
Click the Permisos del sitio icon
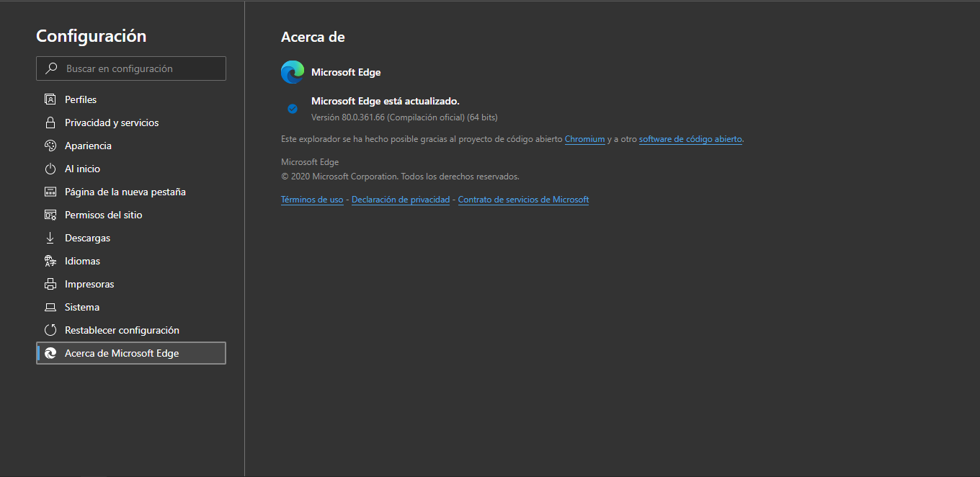(50, 215)
